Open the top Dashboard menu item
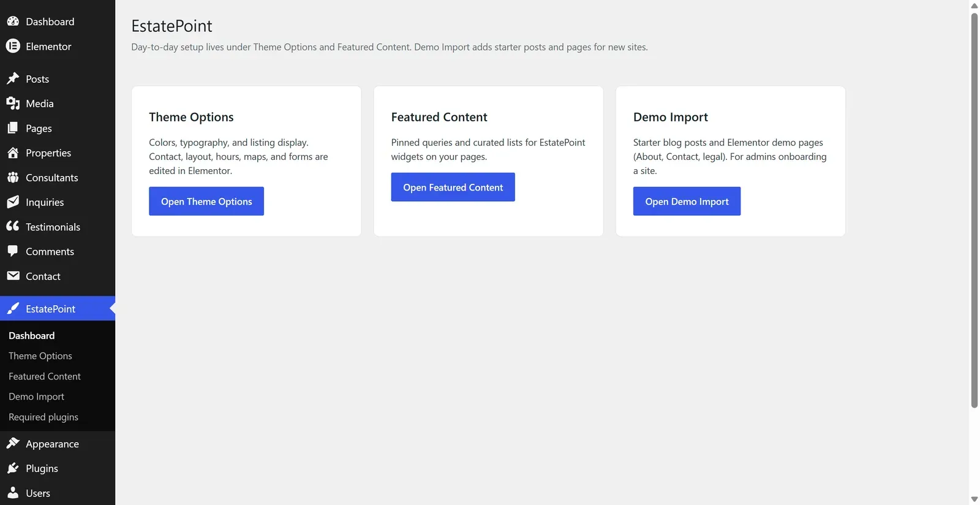This screenshot has height=505, width=980. coord(50,21)
